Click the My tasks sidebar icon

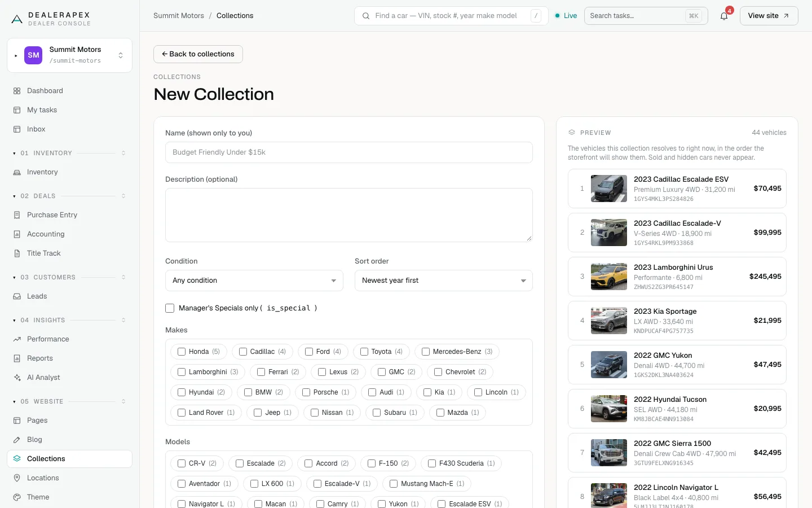(17, 110)
